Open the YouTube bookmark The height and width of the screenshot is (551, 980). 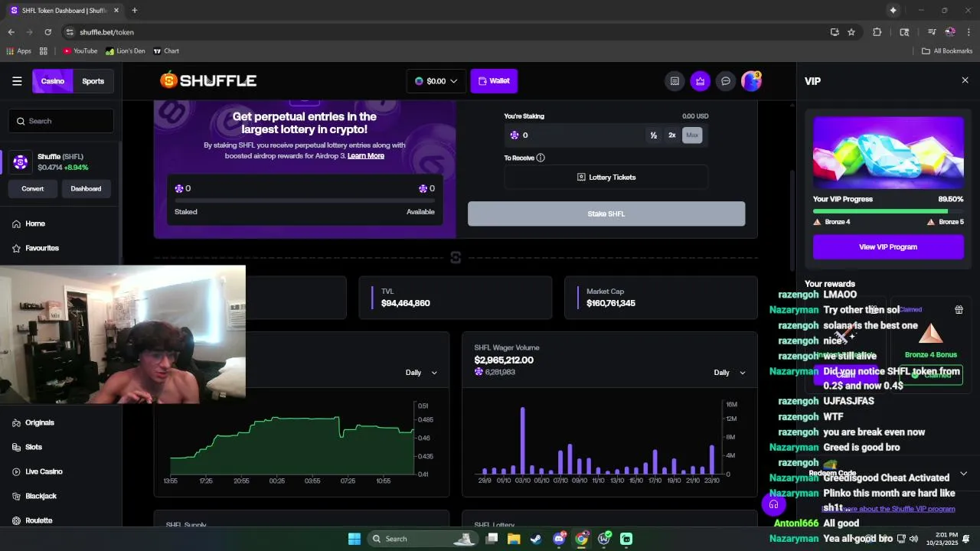80,51
